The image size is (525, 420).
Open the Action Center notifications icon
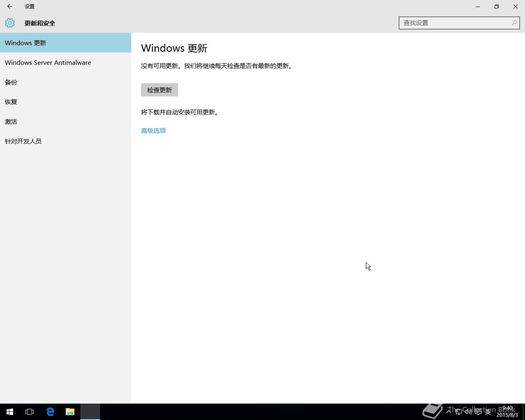[x=478, y=411]
